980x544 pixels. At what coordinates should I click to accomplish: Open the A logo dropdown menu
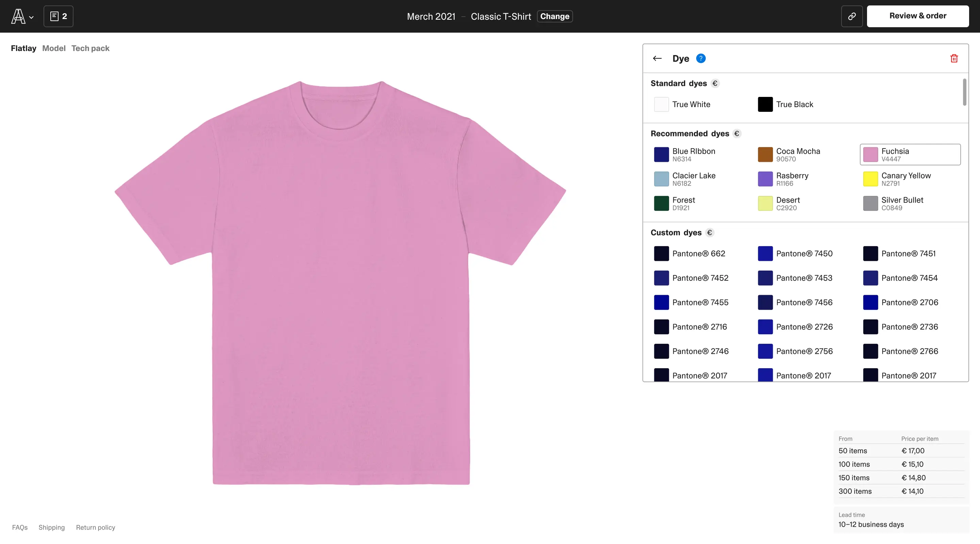click(x=22, y=16)
